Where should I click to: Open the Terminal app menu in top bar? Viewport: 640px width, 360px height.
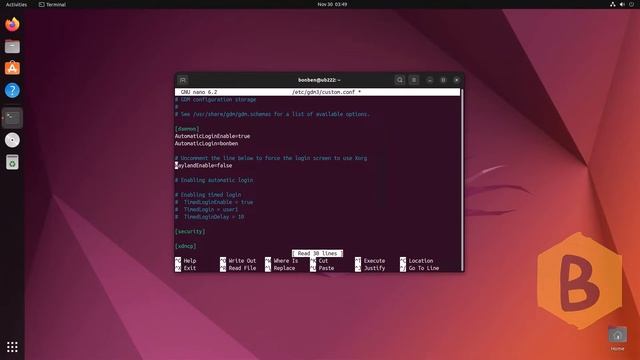click(52, 4)
